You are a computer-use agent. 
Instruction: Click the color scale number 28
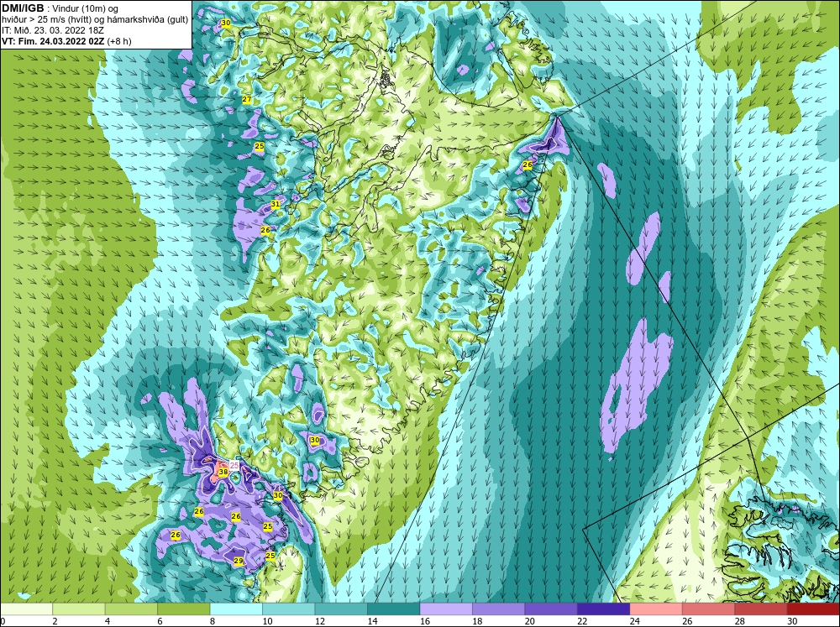click(x=740, y=621)
